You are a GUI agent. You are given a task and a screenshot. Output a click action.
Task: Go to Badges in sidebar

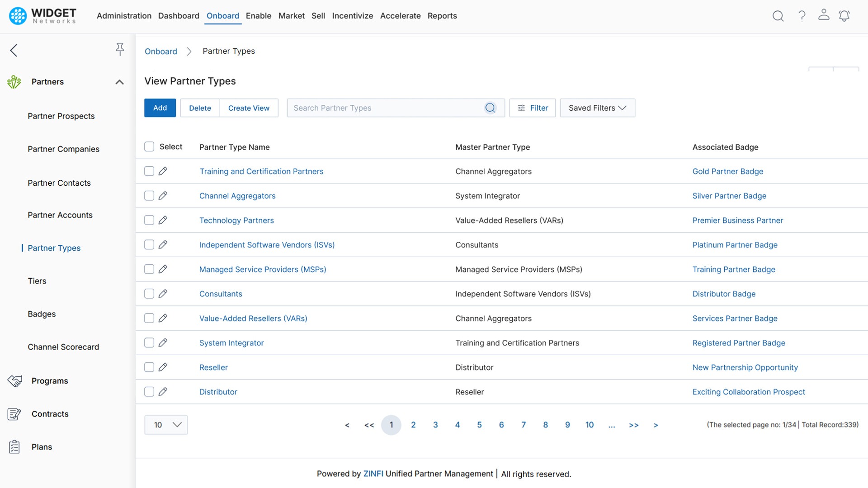[42, 314]
